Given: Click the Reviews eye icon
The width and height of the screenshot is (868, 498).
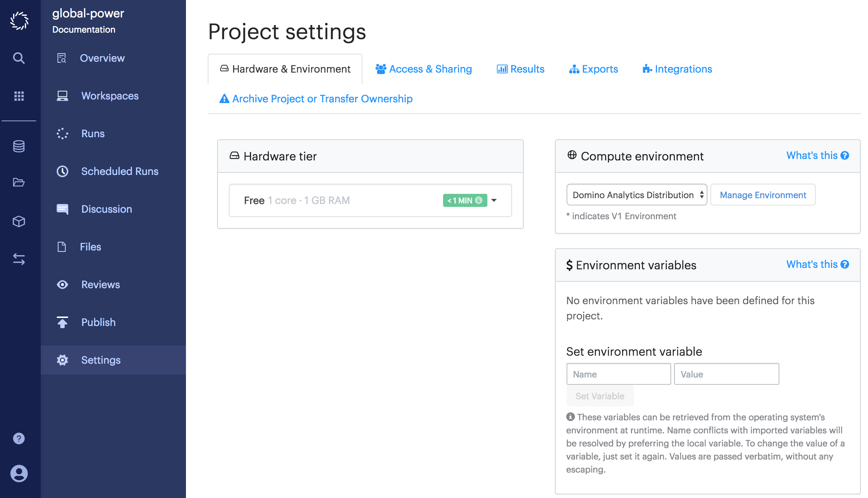Looking at the screenshot, I should click(62, 285).
